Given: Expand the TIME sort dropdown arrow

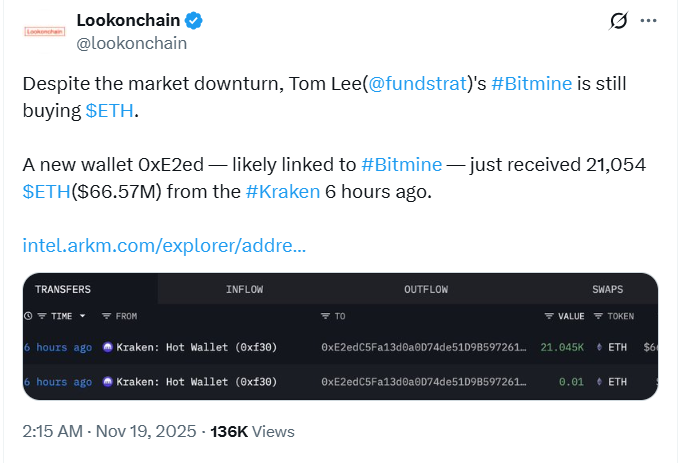Looking at the screenshot, I should pyautogui.click(x=82, y=316).
